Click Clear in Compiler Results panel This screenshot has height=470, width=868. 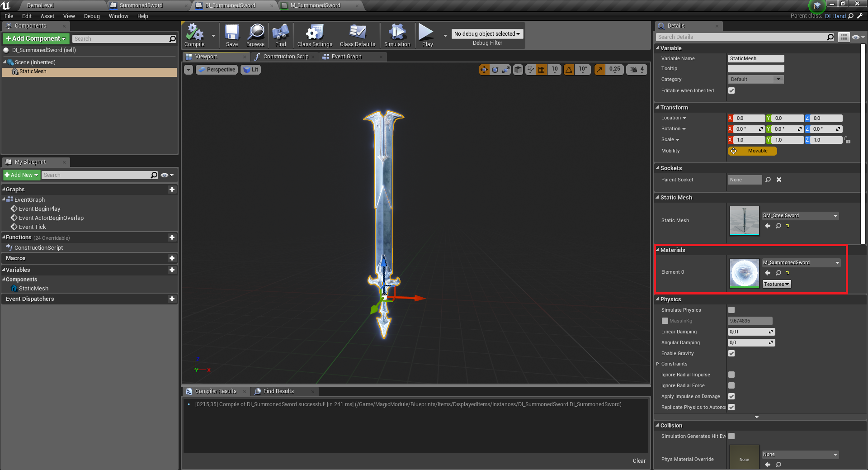[x=639, y=461]
